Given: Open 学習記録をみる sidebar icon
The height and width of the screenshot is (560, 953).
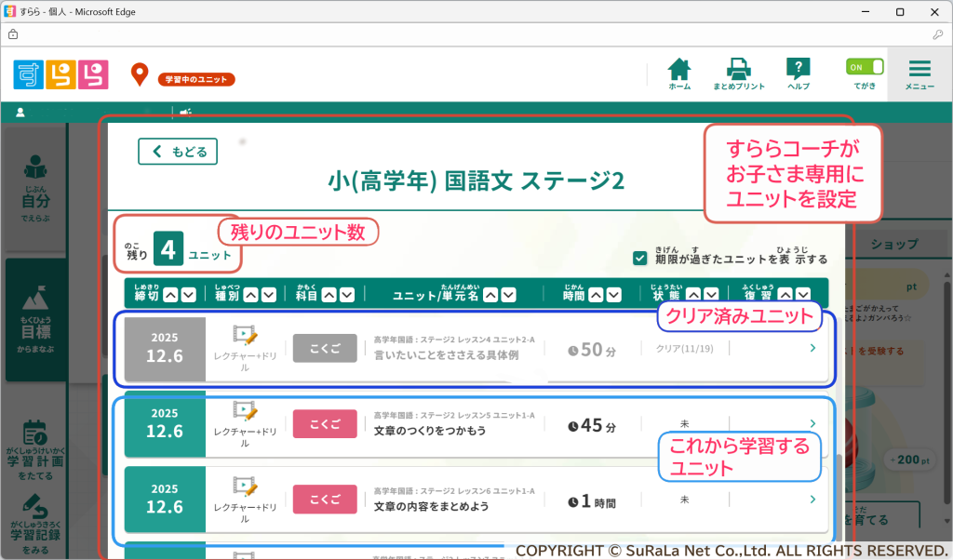Looking at the screenshot, I should point(36,519).
